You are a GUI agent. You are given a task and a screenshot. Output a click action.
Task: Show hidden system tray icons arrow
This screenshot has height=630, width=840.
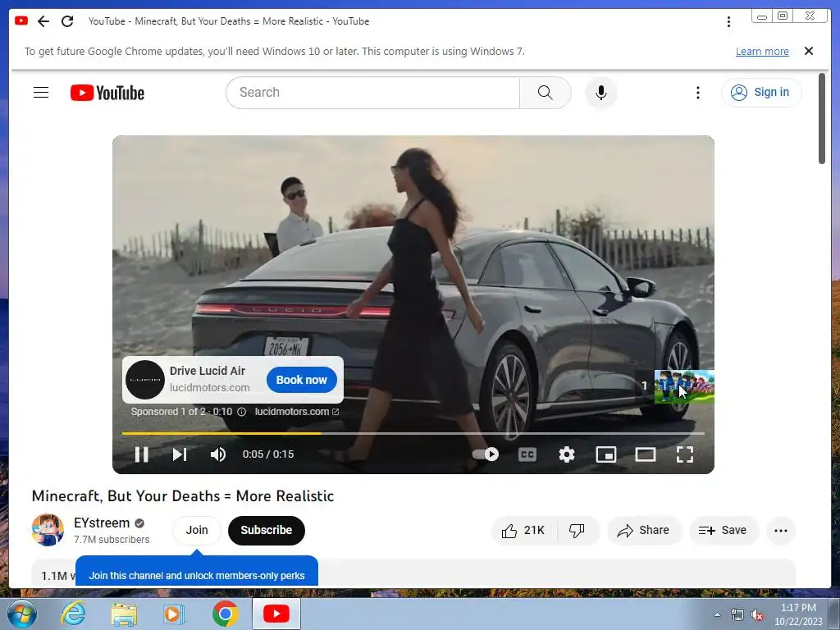(717, 614)
